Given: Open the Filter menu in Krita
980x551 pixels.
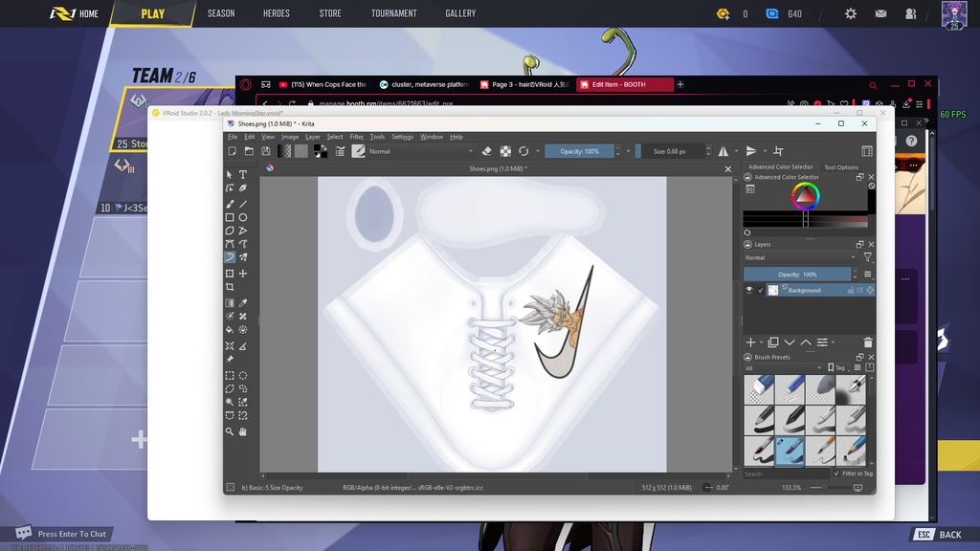Looking at the screenshot, I should pos(356,137).
